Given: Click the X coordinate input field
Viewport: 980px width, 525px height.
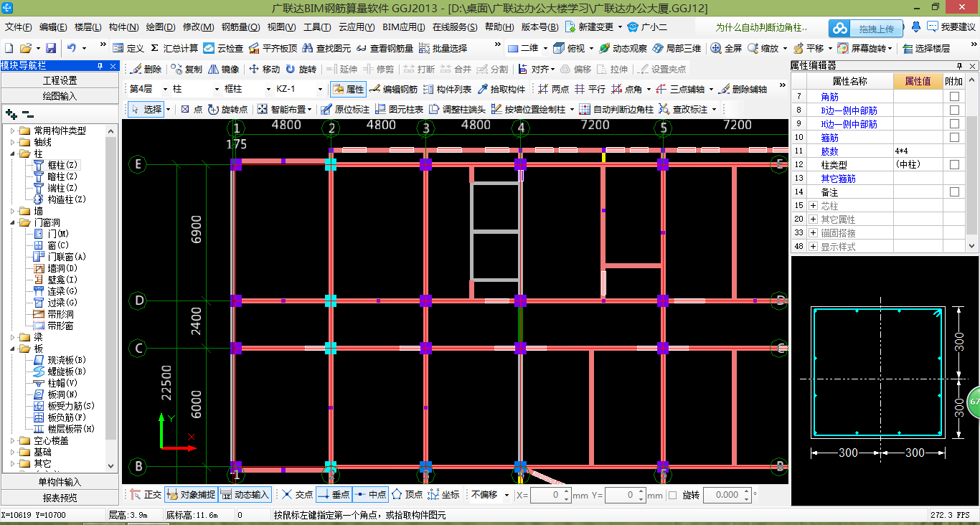Looking at the screenshot, I should click(x=550, y=495).
